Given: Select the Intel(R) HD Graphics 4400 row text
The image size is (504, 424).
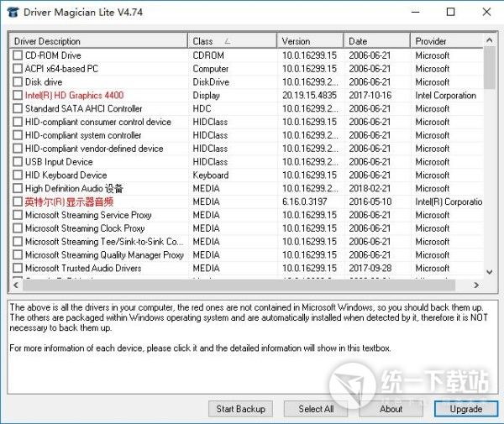Looking at the screenshot, I should point(74,95).
